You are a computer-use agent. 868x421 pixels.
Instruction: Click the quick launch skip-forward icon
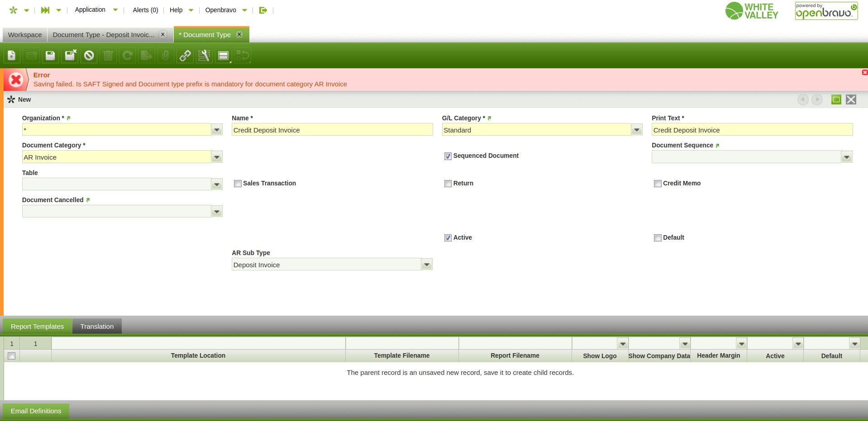pos(45,10)
